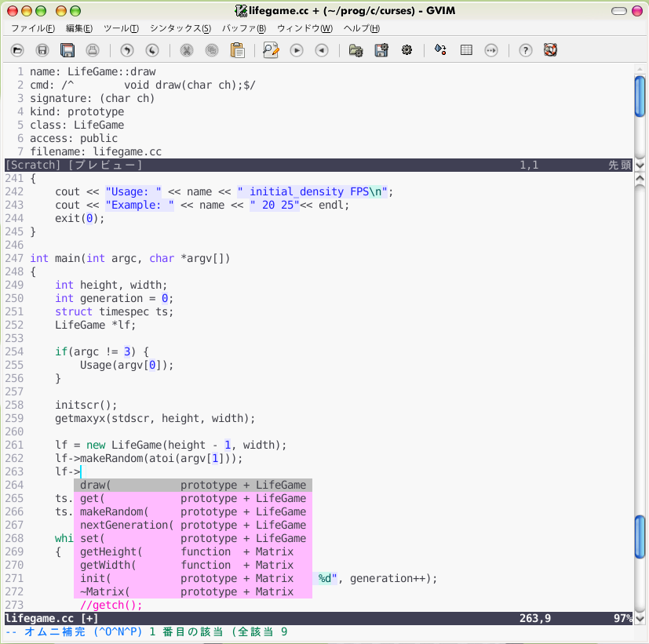
Task: Click main editor scrollbar thumb
Action: tap(640, 537)
